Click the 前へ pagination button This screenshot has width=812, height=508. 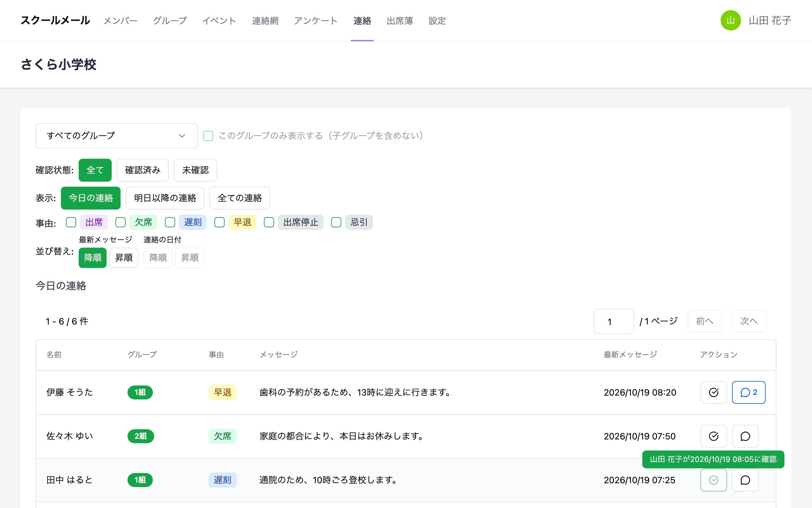coord(704,321)
